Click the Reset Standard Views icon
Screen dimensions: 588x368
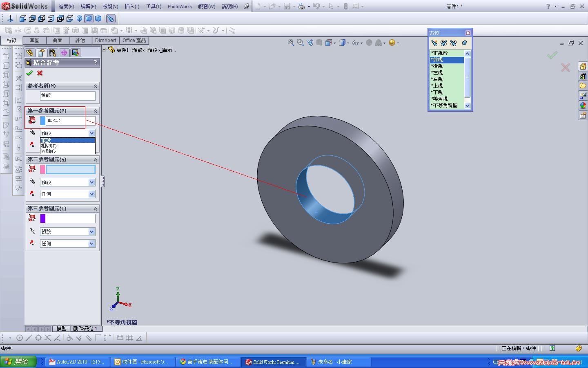[x=453, y=43]
